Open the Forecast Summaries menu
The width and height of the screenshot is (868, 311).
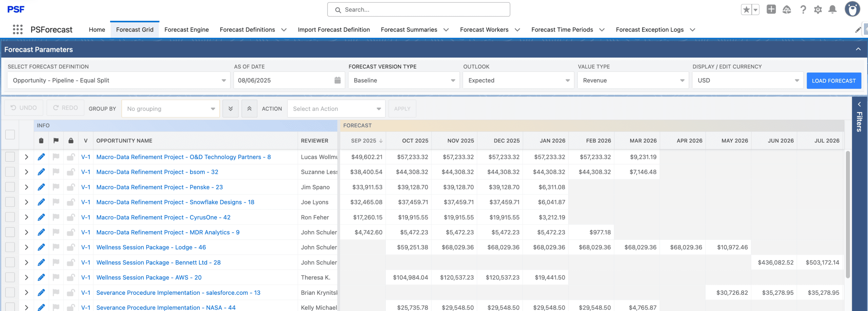tap(409, 29)
